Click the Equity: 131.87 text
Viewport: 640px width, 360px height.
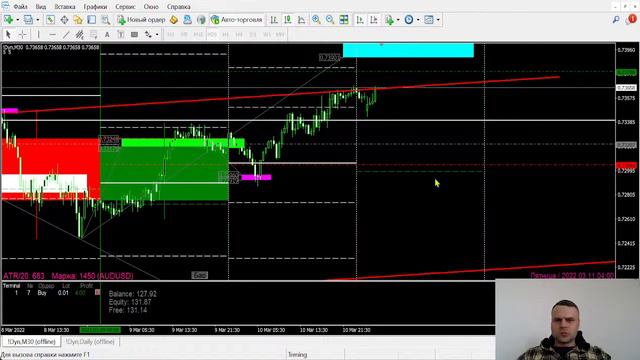tap(130, 302)
